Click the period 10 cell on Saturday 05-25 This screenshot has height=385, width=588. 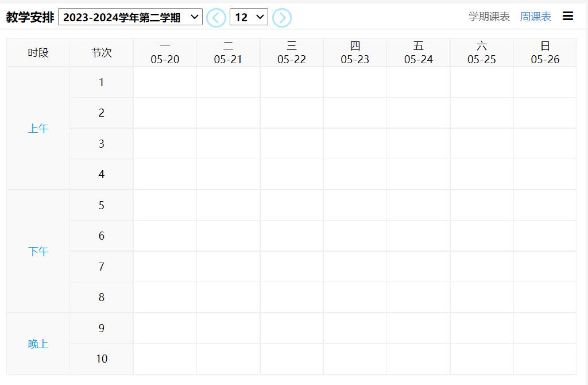(x=482, y=359)
